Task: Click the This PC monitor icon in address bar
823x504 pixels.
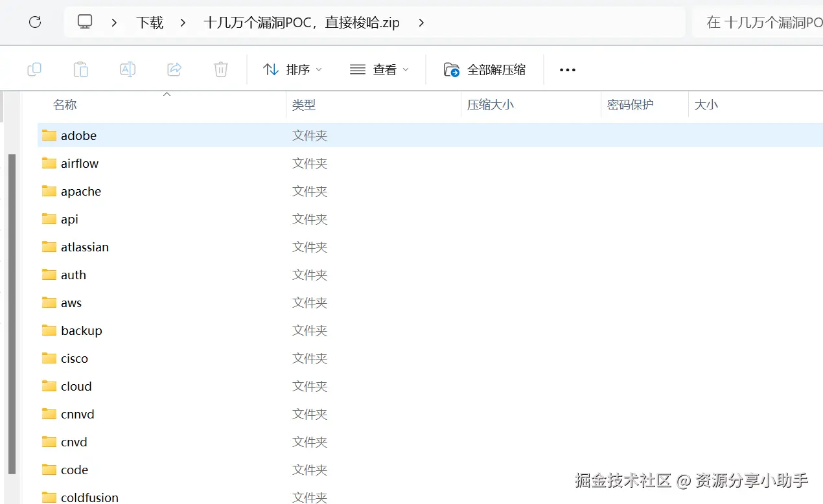Action: (85, 22)
